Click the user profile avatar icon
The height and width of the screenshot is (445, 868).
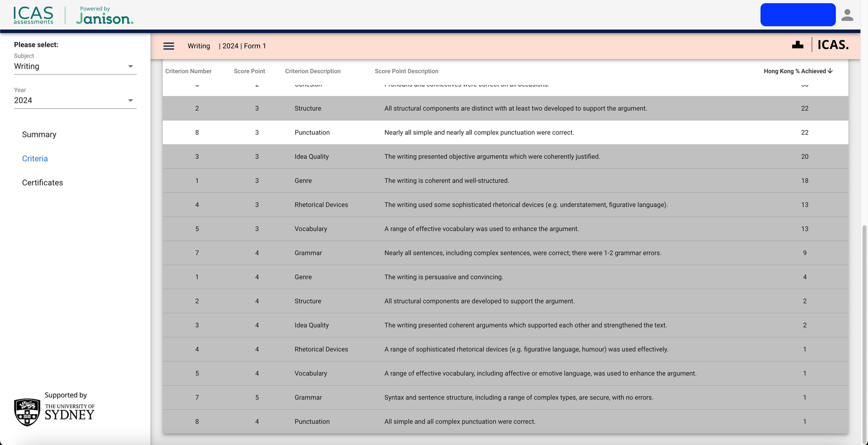847,15
